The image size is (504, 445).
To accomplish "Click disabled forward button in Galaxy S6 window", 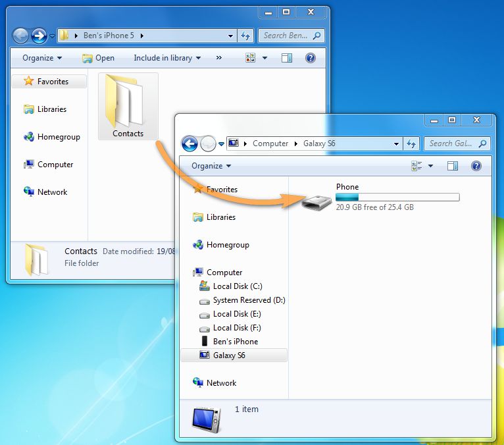I will 208,144.
